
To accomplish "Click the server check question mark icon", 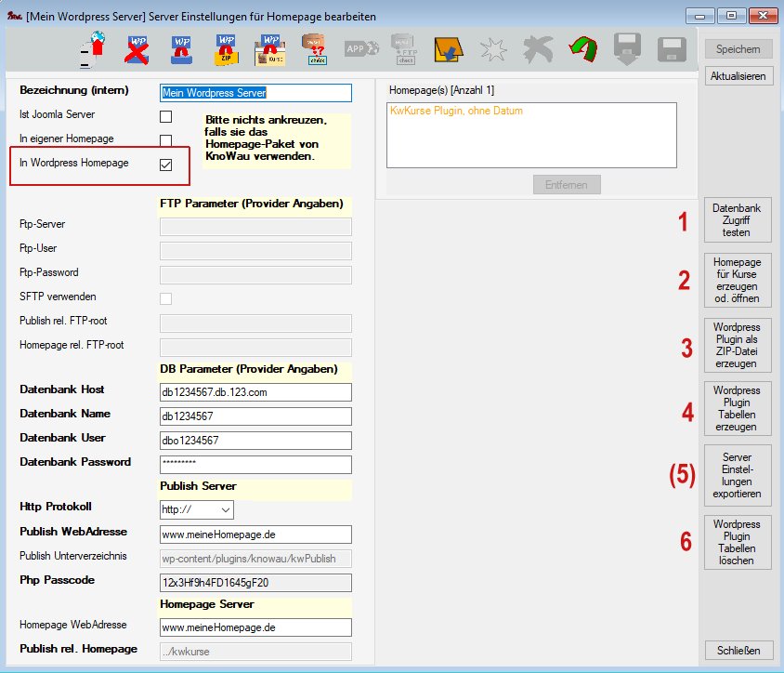I will 315,49.
